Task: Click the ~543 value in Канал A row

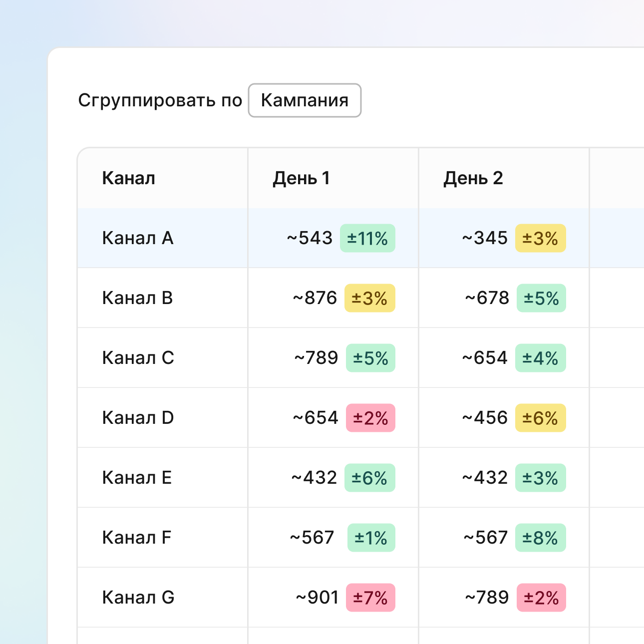Action: 310,238
